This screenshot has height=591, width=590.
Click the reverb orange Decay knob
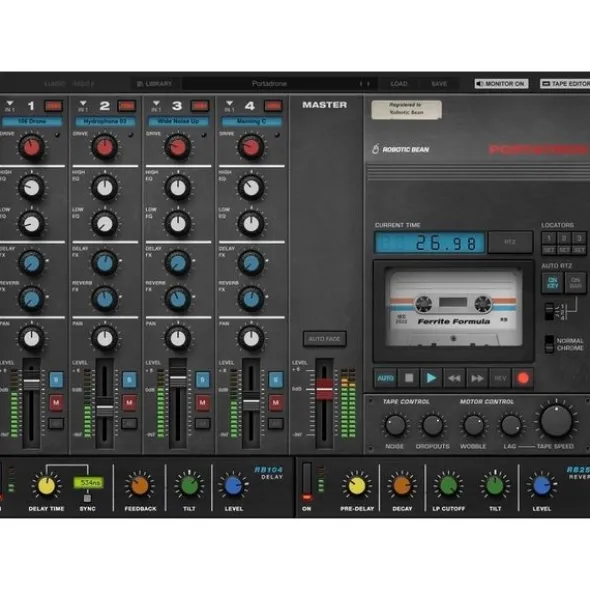click(x=402, y=486)
